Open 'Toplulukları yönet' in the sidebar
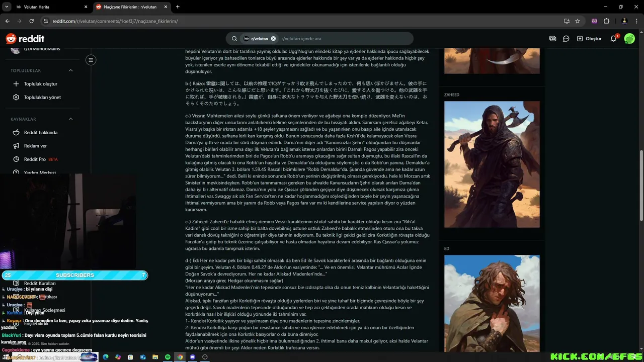Screen dimensions: 644x362 coord(42,97)
